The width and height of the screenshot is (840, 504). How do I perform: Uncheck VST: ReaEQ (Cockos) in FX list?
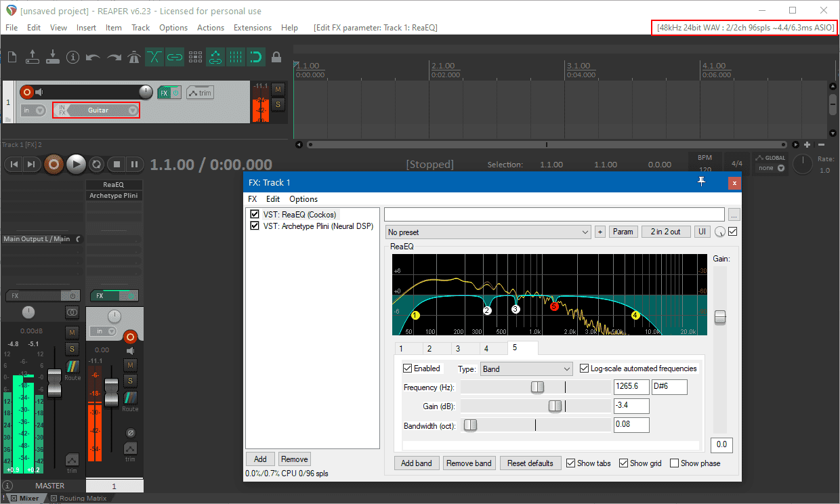255,215
